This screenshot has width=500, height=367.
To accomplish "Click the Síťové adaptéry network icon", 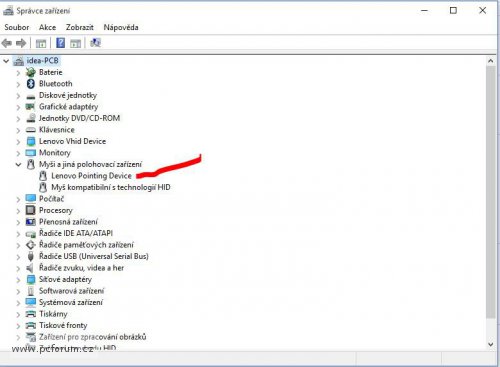I will tap(31, 279).
